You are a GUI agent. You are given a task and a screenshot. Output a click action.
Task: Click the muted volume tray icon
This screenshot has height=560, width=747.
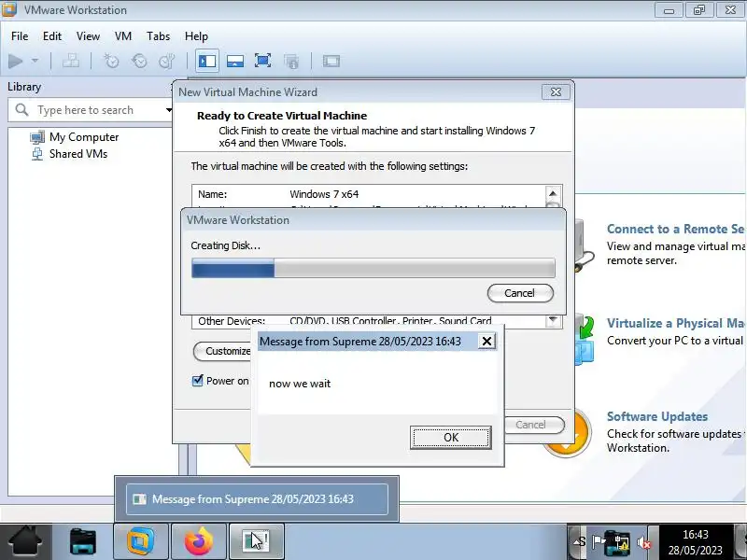(x=644, y=542)
